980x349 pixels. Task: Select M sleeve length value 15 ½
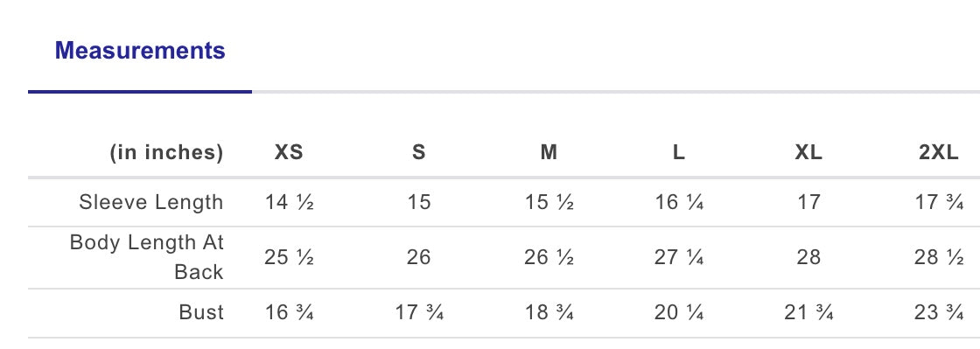549,202
